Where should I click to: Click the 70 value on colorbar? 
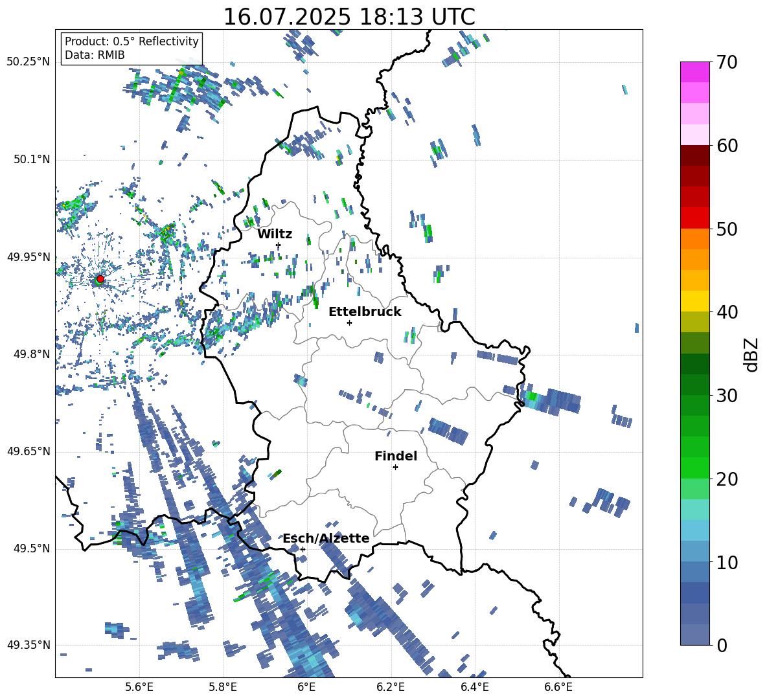coord(727,62)
